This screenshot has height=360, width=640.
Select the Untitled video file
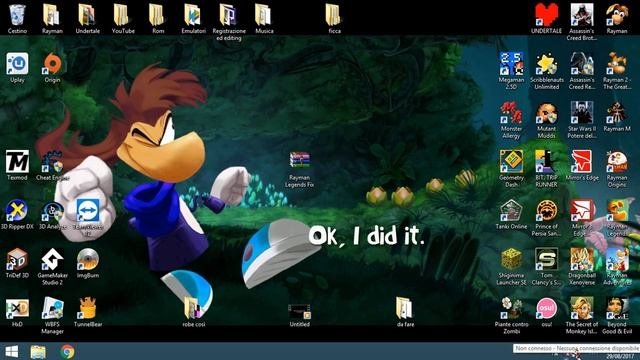point(300,311)
